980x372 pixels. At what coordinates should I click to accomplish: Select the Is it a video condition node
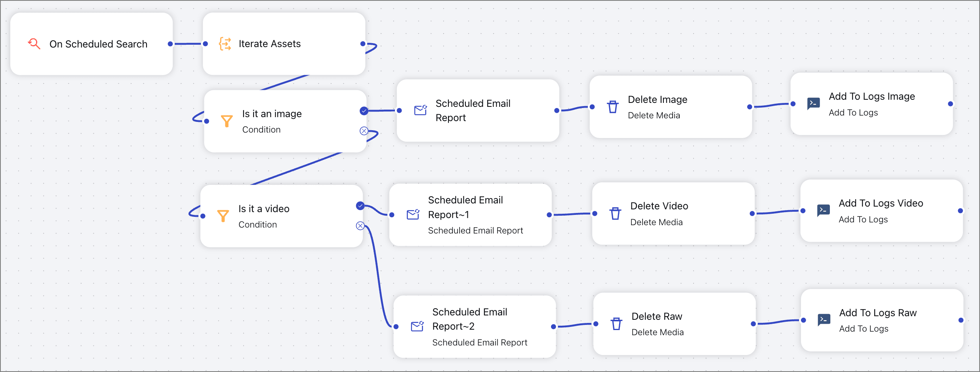[282, 216]
